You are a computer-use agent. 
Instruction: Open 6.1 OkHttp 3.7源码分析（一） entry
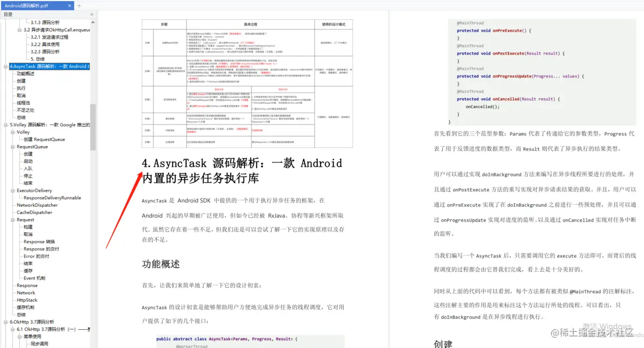point(53,329)
